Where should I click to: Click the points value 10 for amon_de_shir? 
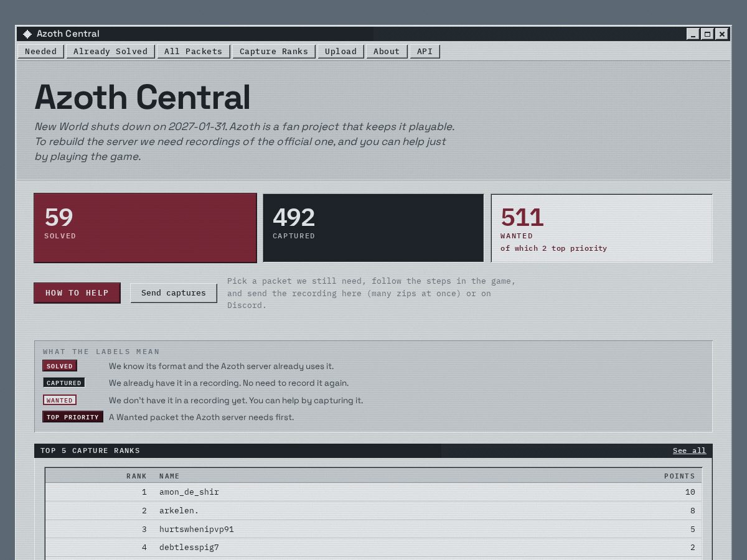tap(690, 492)
